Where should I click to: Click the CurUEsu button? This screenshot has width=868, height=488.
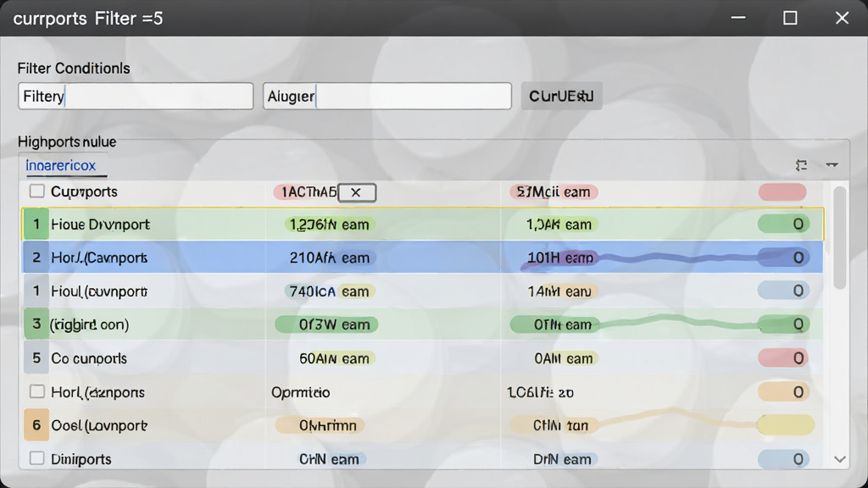pyautogui.click(x=561, y=97)
